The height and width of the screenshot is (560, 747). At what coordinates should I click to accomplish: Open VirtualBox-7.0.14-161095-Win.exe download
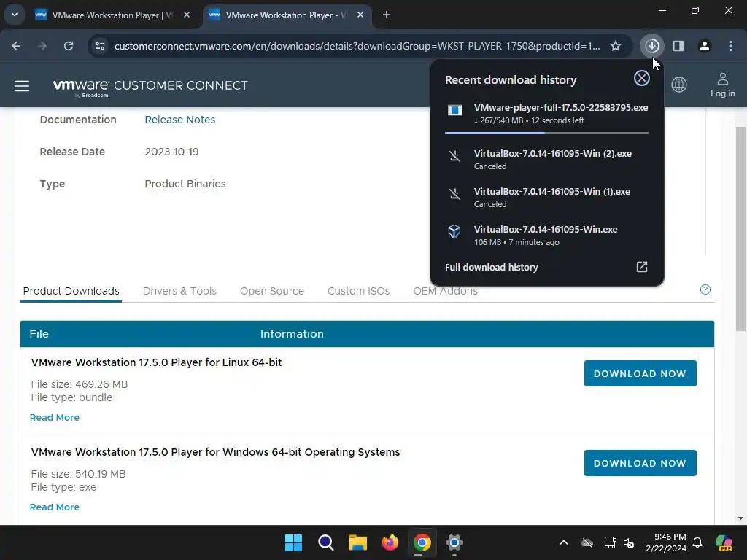click(x=547, y=236)
